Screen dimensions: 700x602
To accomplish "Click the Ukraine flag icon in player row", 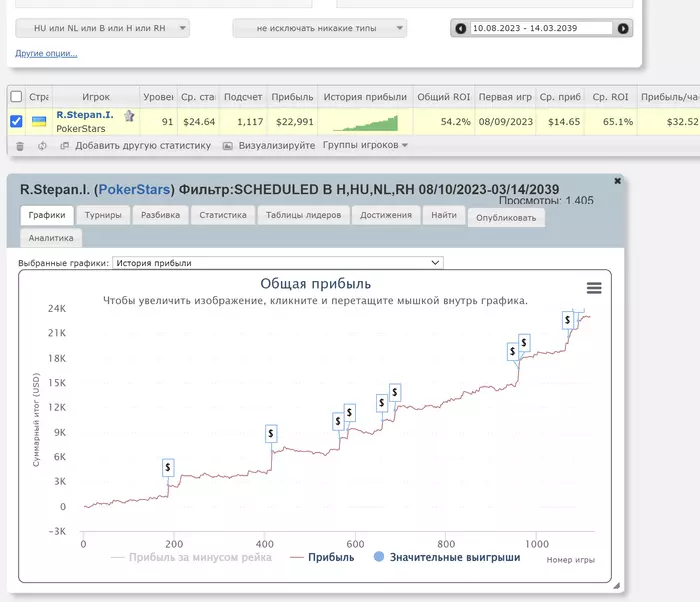I will [39, 121].
